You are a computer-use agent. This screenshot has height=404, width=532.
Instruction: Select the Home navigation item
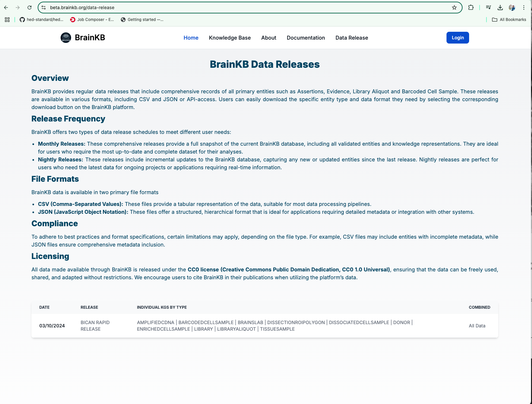191,38
